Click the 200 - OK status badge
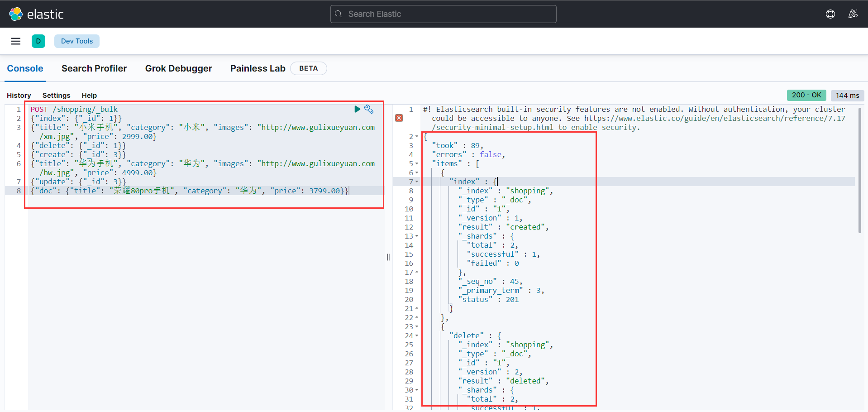This screenshot has height=412, width=868. click(x=806, y=95)
